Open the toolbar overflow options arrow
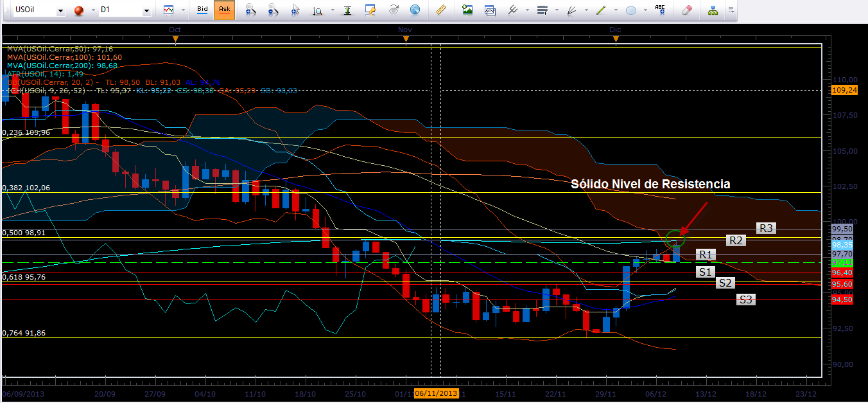The width and height of the screenshot is (868, 403). (x=731, y=11)
